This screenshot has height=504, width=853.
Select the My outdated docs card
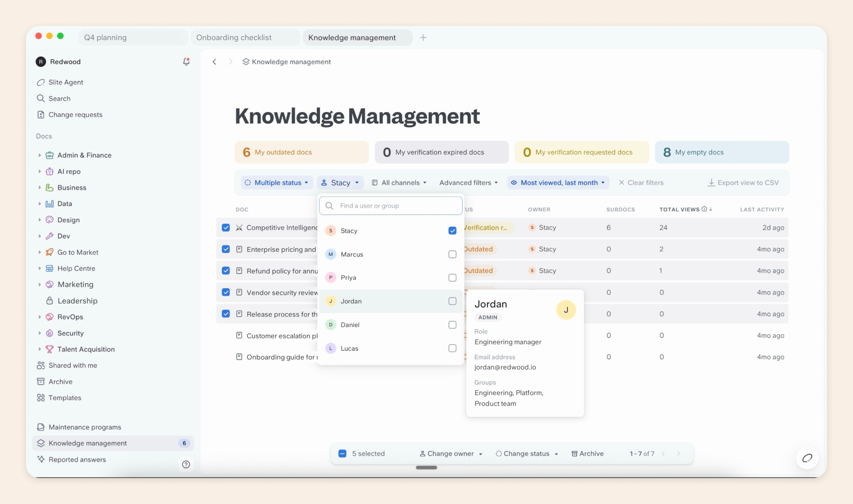(x=302, y=152)
